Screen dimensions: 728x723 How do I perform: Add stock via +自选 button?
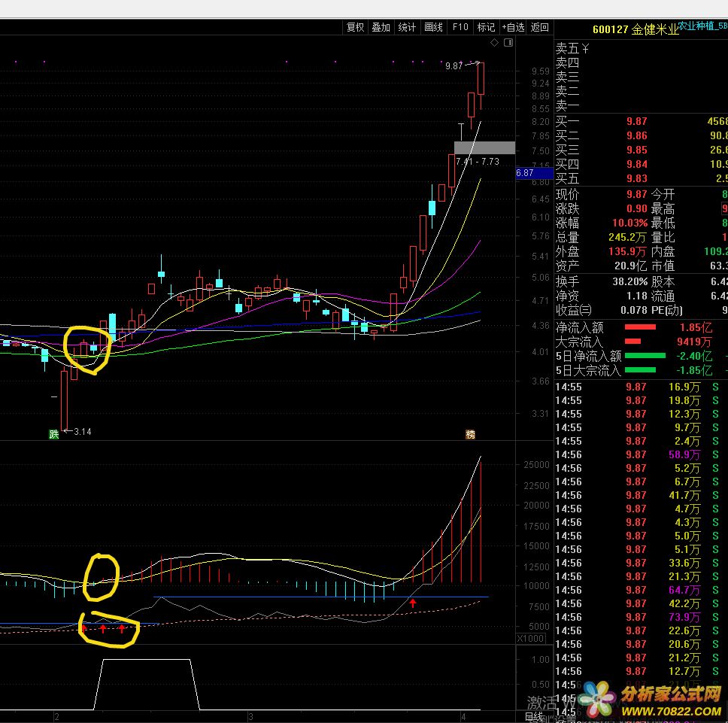pos(512,27)
